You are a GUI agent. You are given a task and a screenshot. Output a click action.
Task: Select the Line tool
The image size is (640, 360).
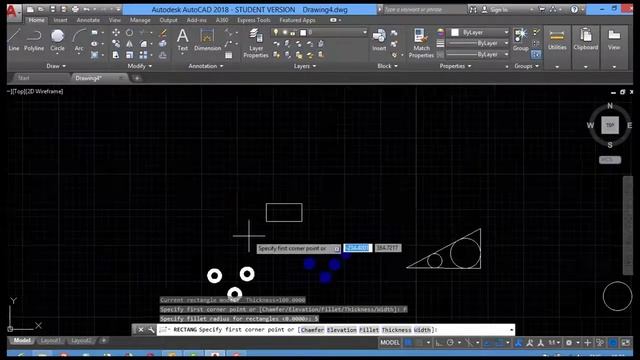click(14, 40)
